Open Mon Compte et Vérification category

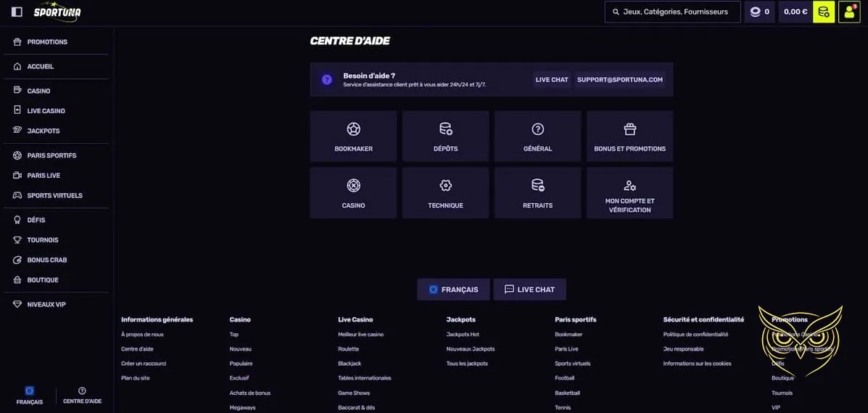[x=629, y=193]
